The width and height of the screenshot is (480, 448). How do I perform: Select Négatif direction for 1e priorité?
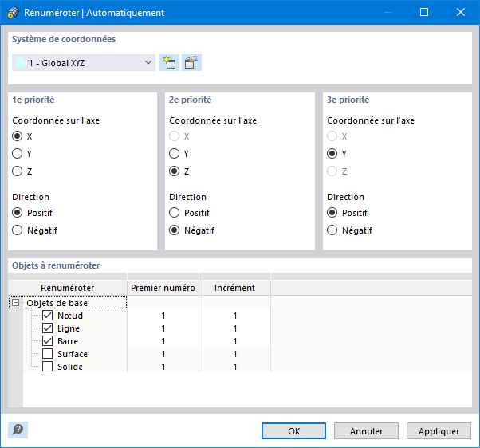18,230
